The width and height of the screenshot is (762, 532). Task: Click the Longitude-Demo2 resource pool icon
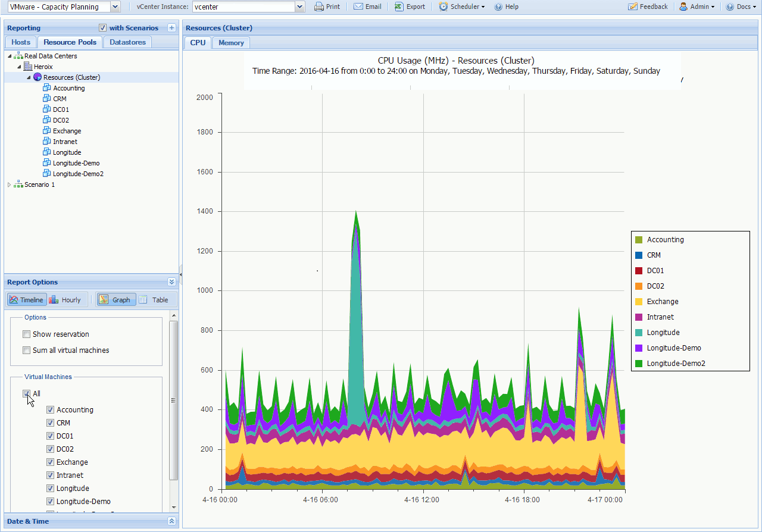(47, 174)
